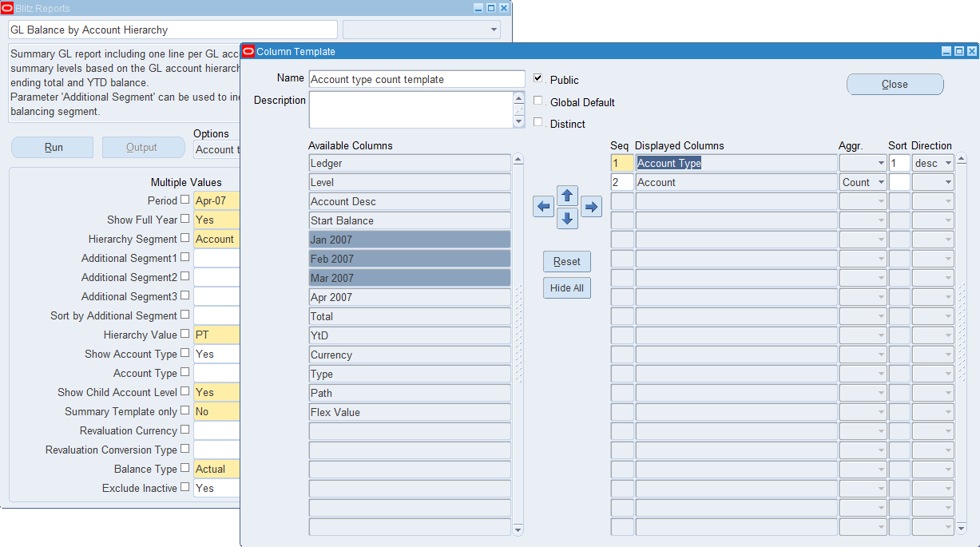Screen dimensions: 980x547
Task: Click the Reset button
Action: point(567,262)
